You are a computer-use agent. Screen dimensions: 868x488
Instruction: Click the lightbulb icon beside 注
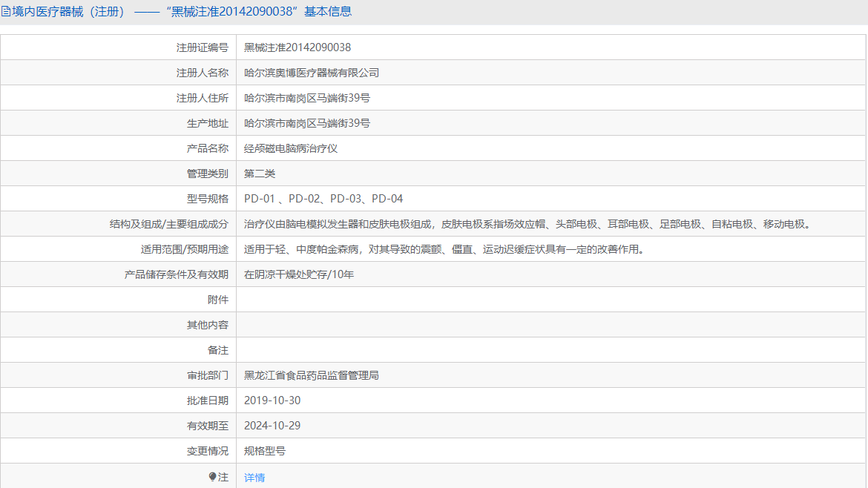point(212,477)
